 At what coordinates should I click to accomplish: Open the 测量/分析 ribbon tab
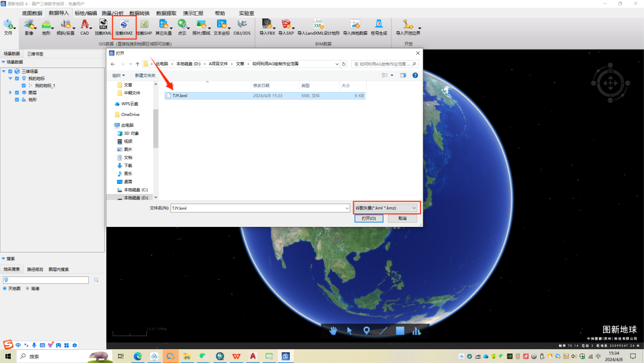(x=113, y=13)
